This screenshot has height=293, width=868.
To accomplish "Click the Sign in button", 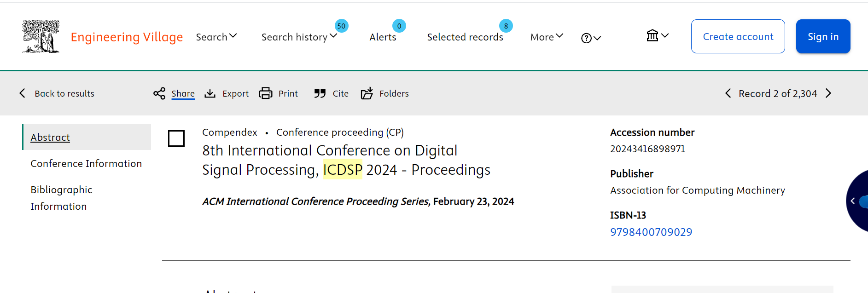I will click(x=823, y=36).
